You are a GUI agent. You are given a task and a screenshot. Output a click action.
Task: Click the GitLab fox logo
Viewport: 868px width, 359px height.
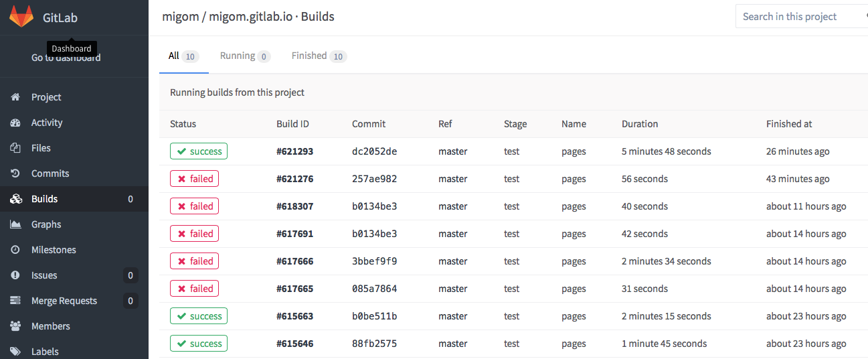21,17
